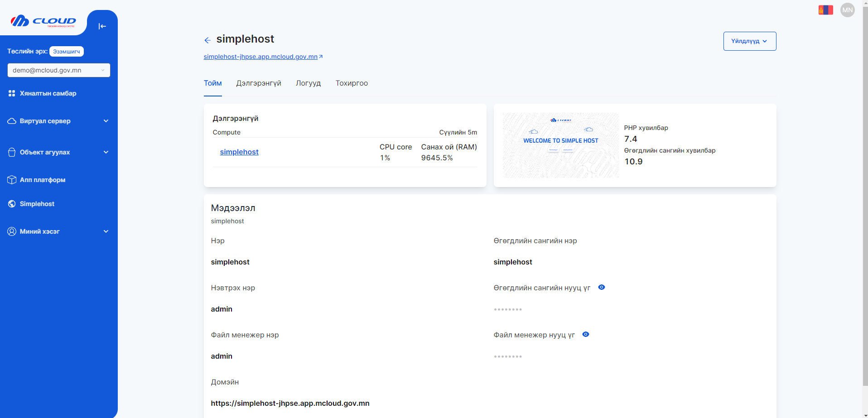Screen dimensions: 868x418
Task: Click the Объект агуулах bucket icon
Action: [x=12, y=152]
